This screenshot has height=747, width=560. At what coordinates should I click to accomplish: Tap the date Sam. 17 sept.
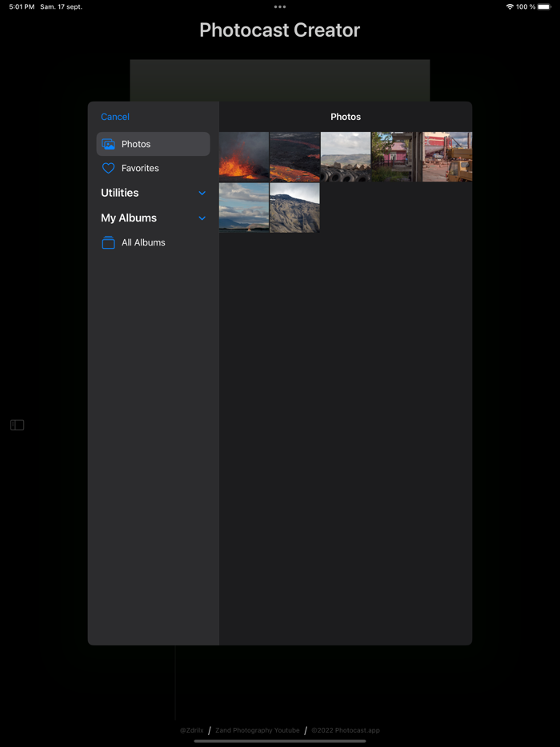[61, 6]
